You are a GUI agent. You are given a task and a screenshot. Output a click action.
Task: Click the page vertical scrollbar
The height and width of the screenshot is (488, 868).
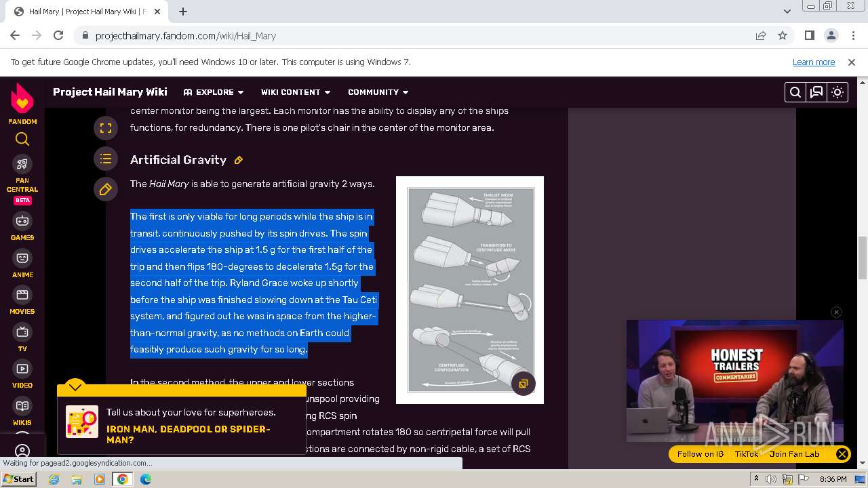863,258
